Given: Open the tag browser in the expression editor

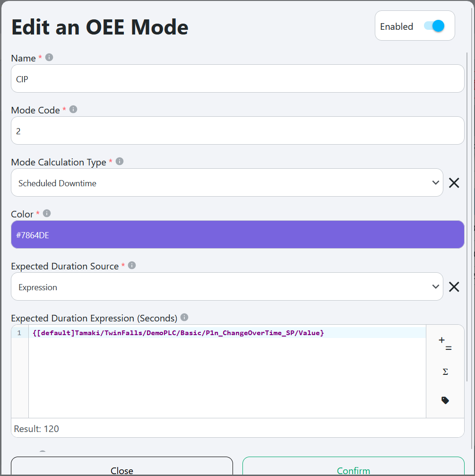Looking at the screenshot, I should [x=445, y=400].
